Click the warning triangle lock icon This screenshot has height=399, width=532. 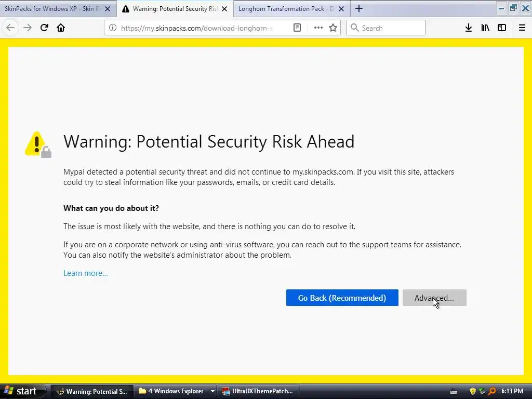pyautogui.click(x=38, y=144)
